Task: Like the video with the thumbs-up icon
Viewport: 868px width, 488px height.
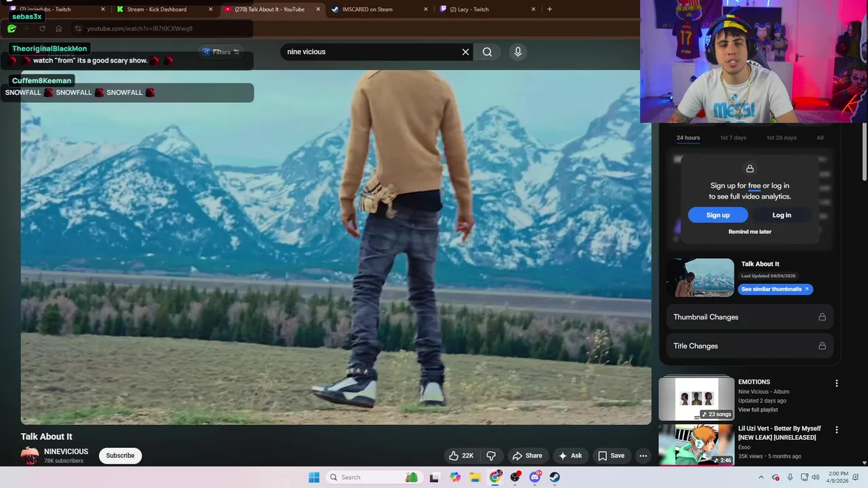Action: 461,455
